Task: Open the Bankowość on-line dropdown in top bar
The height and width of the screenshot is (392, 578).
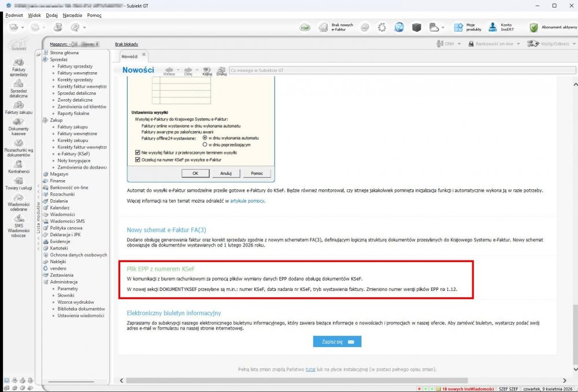Action: [x=494, y=44]
